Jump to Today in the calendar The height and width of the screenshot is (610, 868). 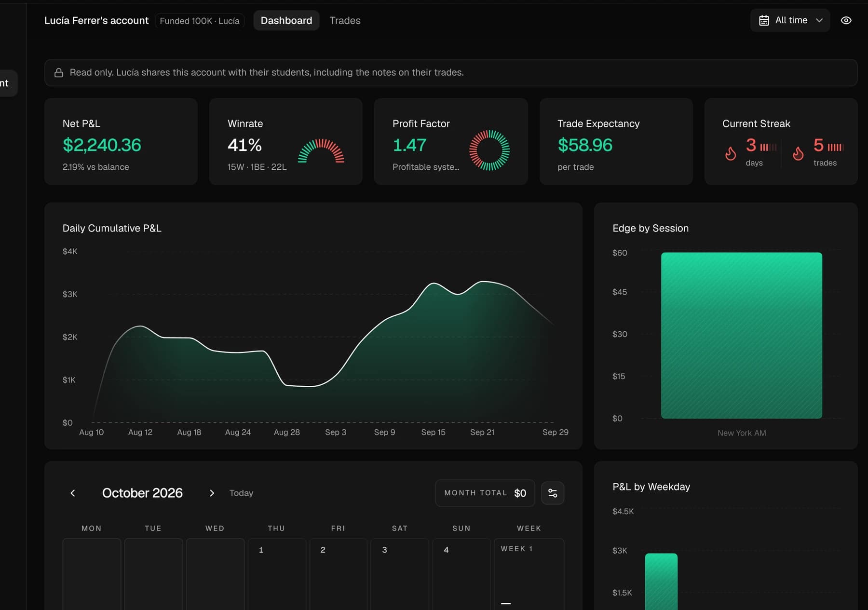241,493
